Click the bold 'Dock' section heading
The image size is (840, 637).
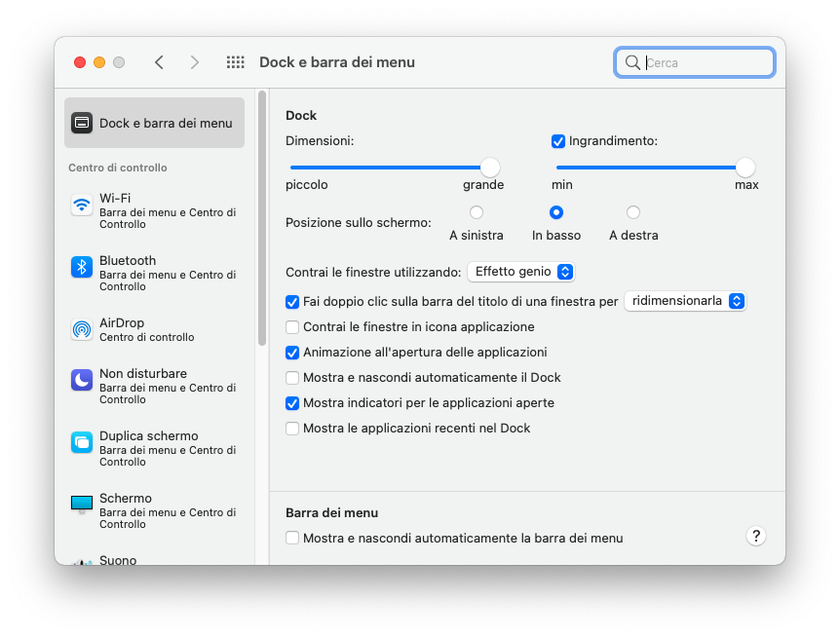pyautogui.click(x=301, y=116)
